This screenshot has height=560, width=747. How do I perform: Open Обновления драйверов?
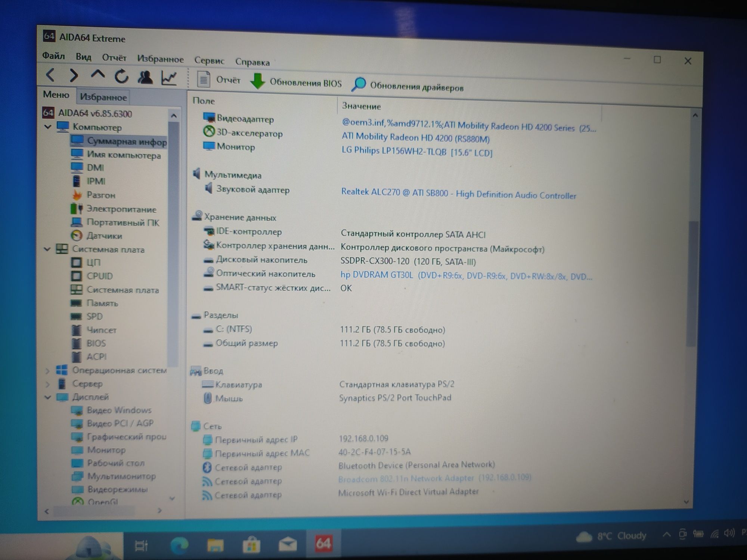tap(408, 86)
